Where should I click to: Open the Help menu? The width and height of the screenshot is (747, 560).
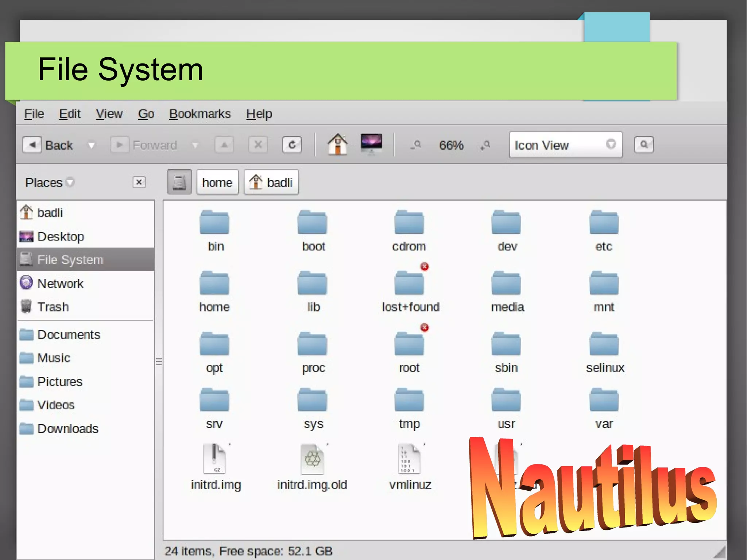(x=259, y=114)
